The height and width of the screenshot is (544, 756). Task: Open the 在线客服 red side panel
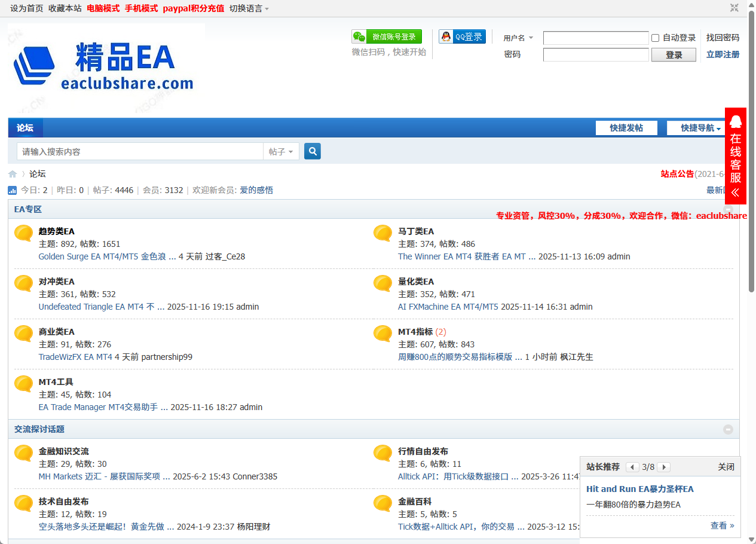pos(736,155)
